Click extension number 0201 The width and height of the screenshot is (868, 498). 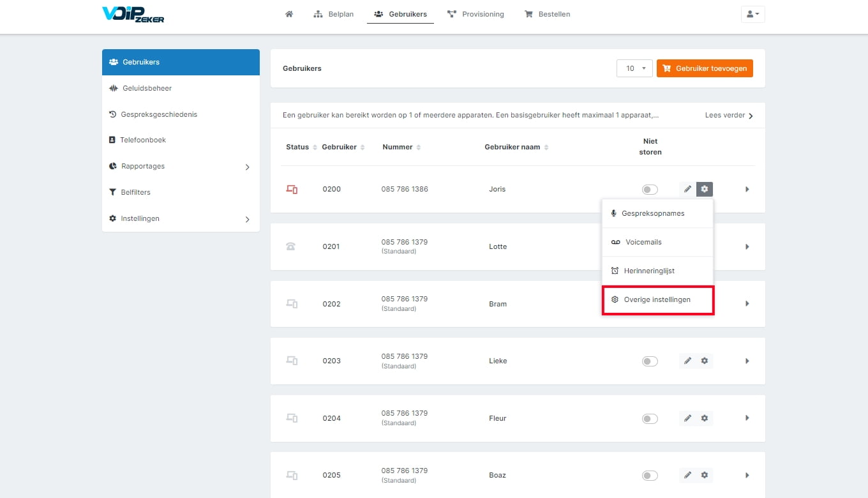pos(331,246)
